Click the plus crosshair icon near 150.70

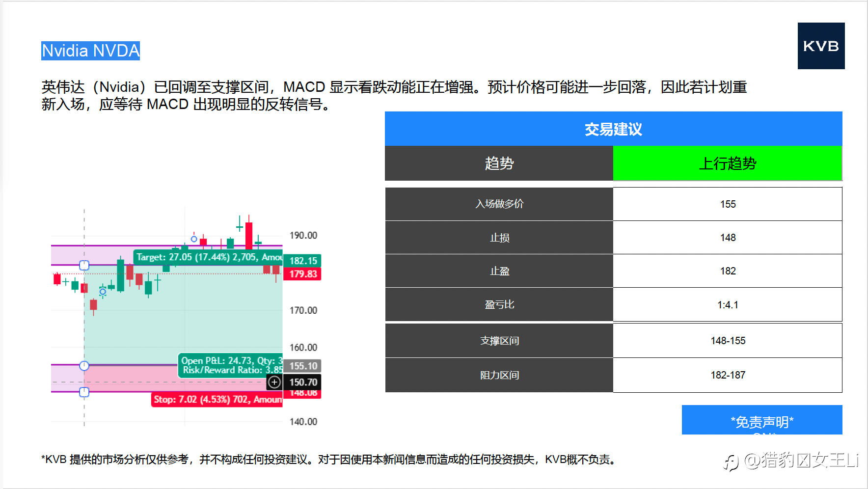click(274, 382)
